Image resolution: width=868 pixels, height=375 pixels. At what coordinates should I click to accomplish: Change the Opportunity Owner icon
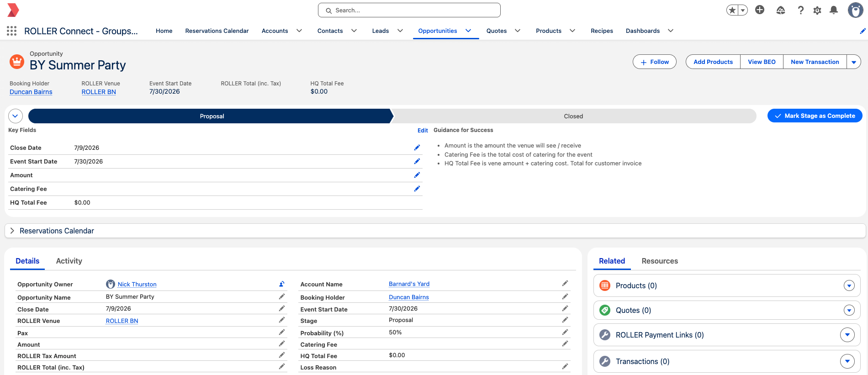pos(282,284)
